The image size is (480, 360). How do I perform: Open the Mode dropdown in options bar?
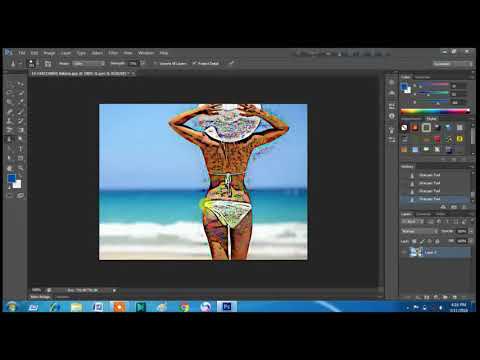point(88,63)
